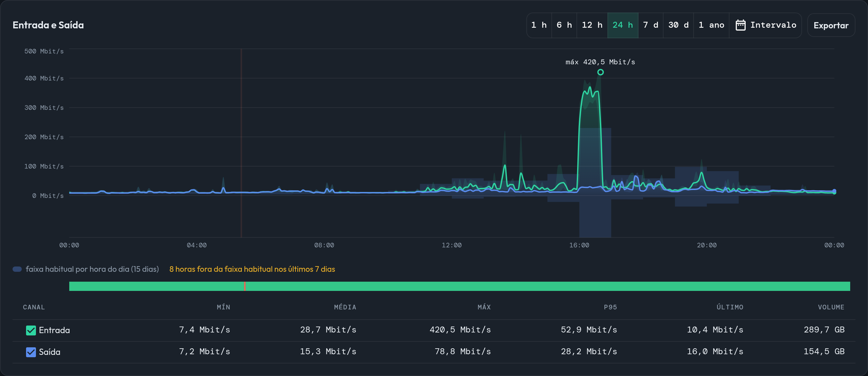The image size is (868, 376).
Task: Click Saída volume 154,5 GB
Action: 824,351
